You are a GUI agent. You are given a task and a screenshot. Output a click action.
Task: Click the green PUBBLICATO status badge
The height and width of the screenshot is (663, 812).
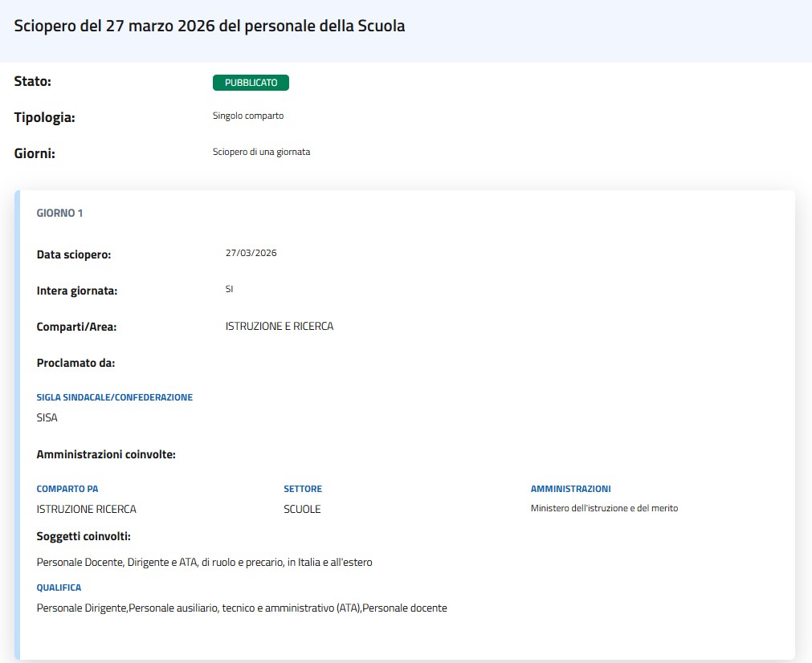pyautogui.click(x=251, y=83)
